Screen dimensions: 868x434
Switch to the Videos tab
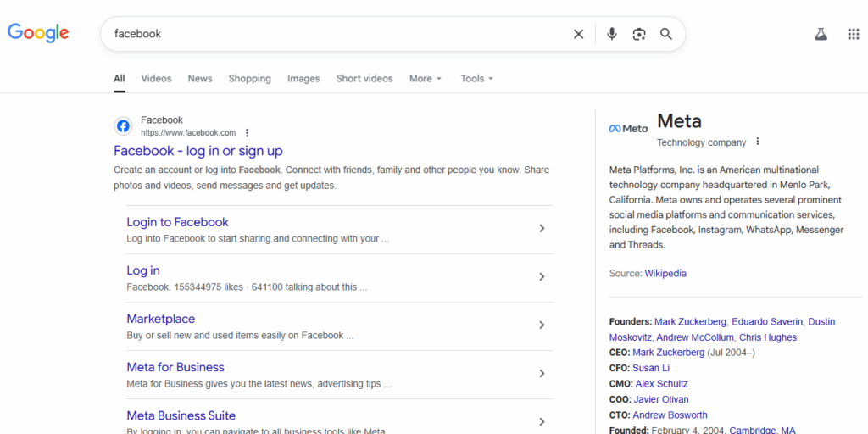156,79
